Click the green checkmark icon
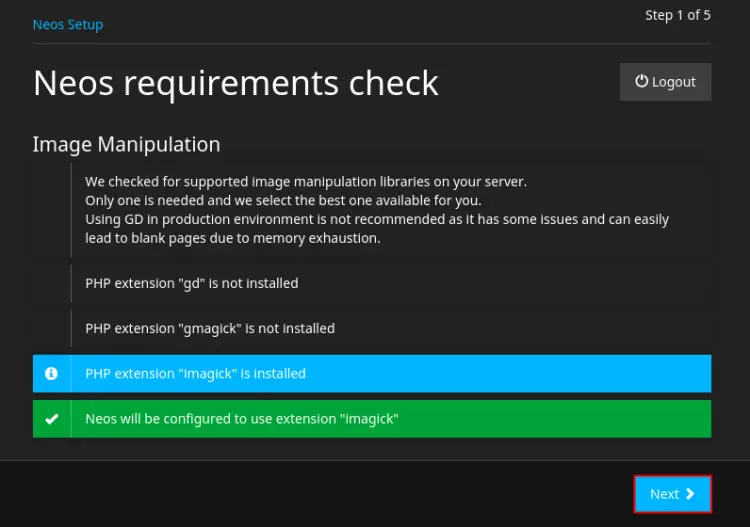The width and height of the screenshot is (750, 527). point(51,419)
